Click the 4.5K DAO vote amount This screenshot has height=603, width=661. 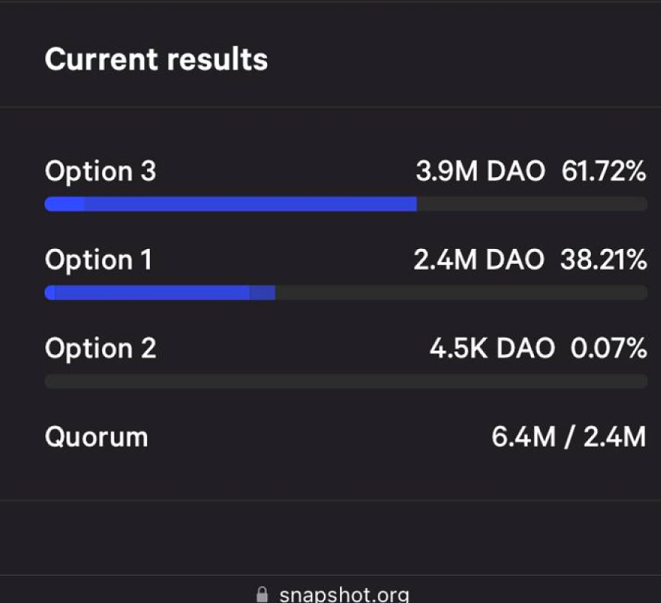click(492, 348)
